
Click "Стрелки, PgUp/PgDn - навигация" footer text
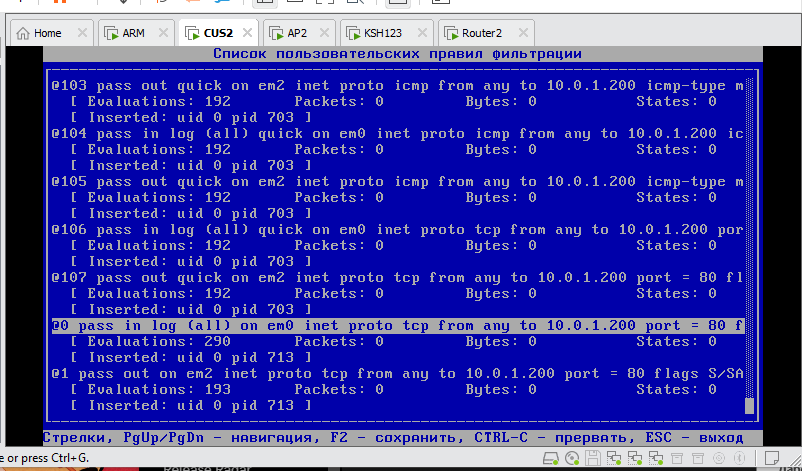tap(181, 438)
